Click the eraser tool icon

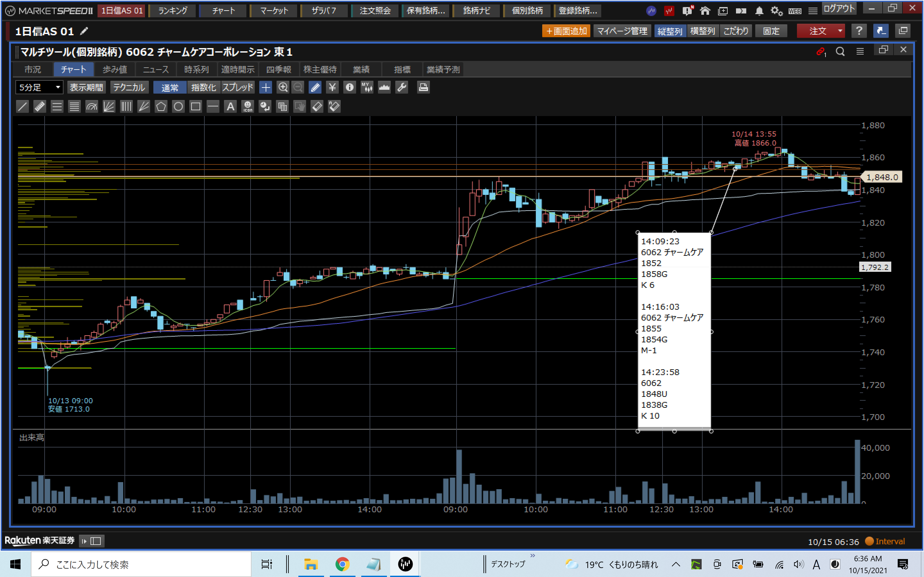(317, 106)
